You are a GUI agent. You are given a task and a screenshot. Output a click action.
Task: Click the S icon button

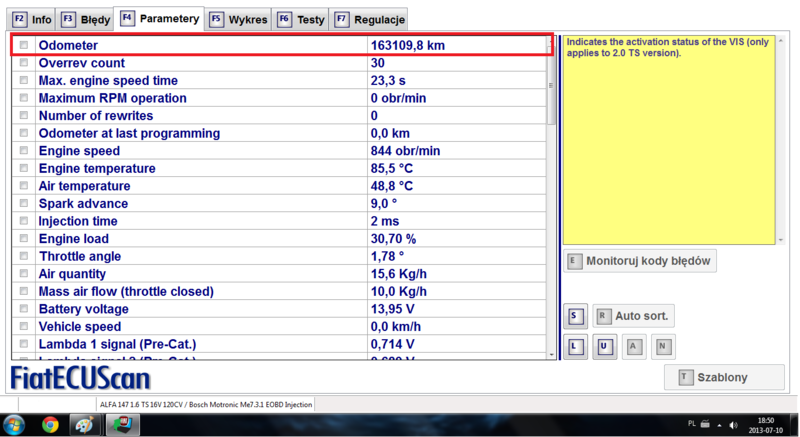tap(575, 316)
